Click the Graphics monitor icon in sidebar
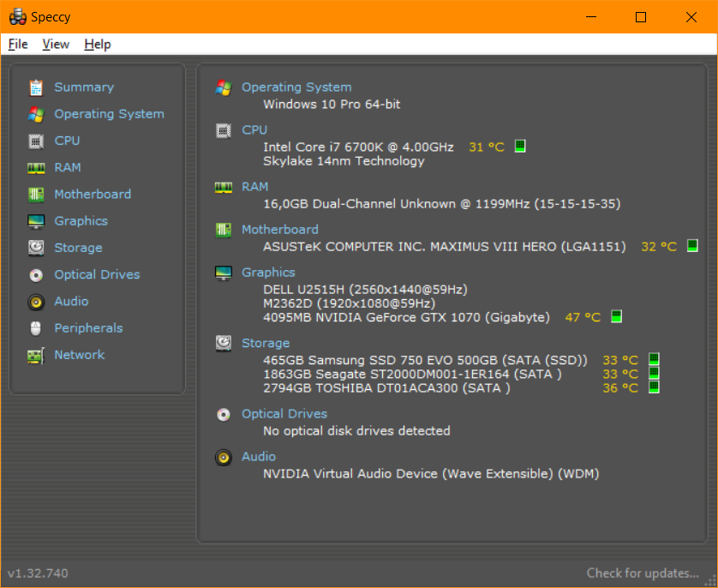This screenshot has height=588, width=718. tap(36, 222)
